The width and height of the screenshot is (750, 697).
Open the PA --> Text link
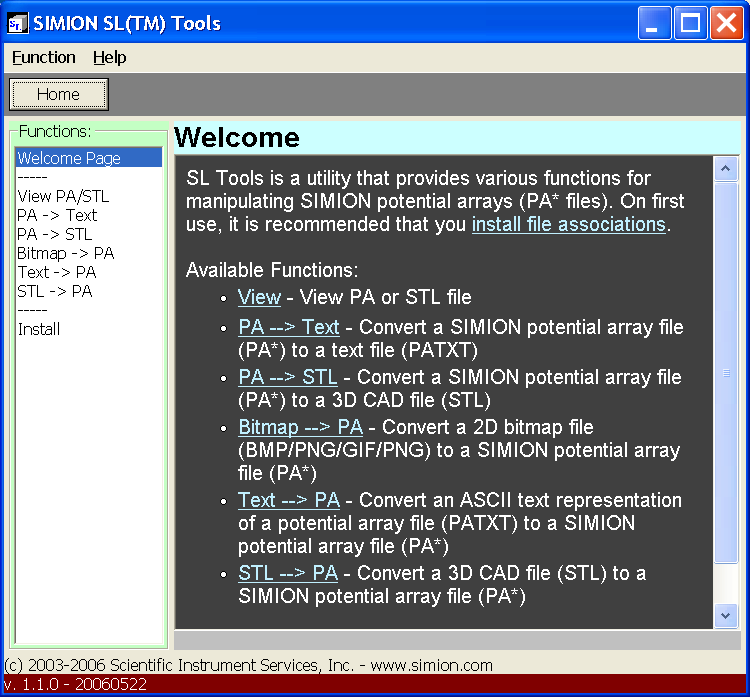point(289,327)
